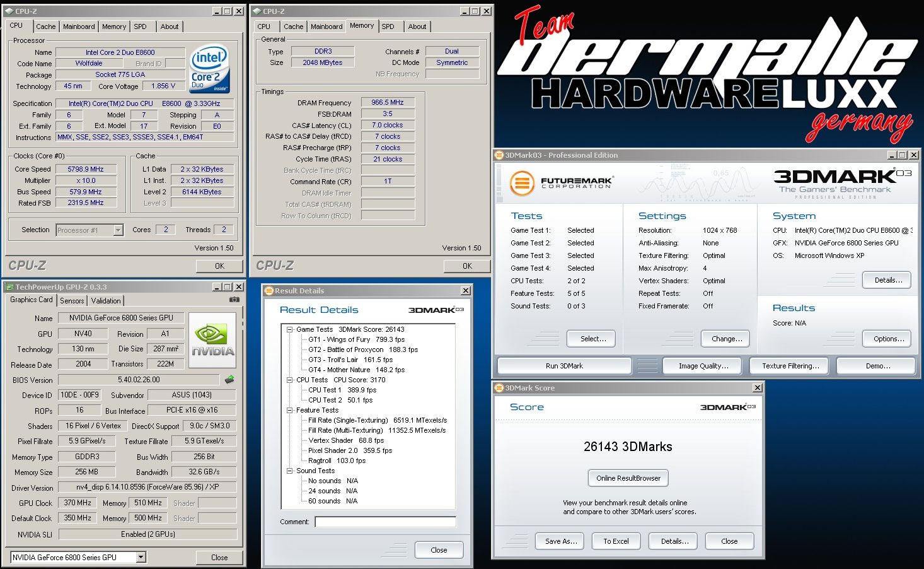The width and height of the screenshot is (924, 569).
Task: Switch to Cache tab in left CPU-Z
Action: (x=45, y=26)
